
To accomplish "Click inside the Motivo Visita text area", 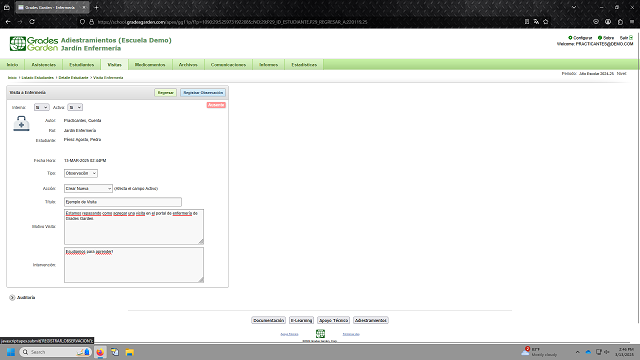I will [134, 227].
